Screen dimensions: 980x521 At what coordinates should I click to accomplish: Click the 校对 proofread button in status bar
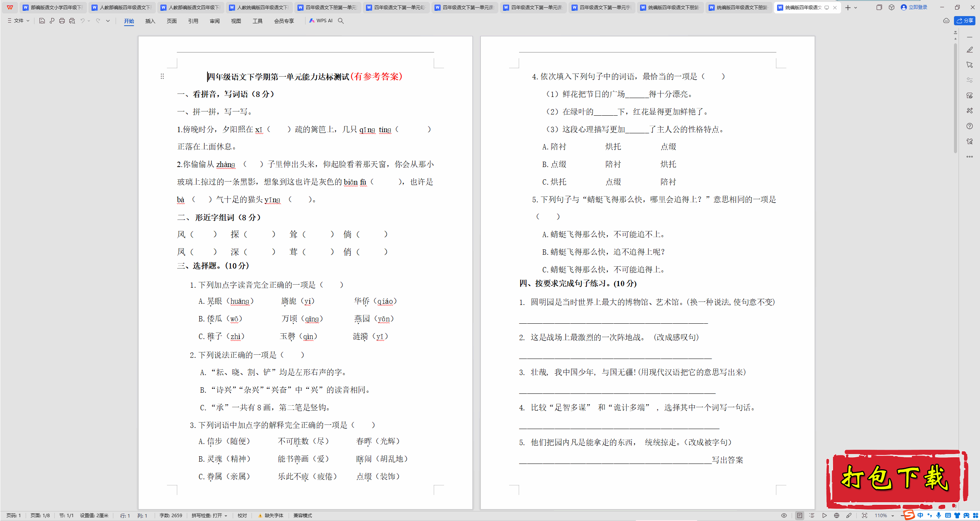pyautogui.click(x=242, y=516)
